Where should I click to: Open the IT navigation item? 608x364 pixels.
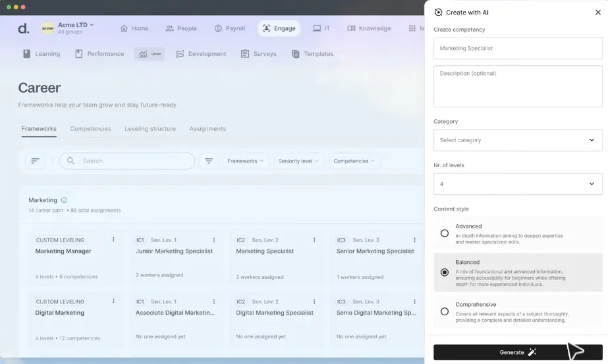tap(321, 28)
